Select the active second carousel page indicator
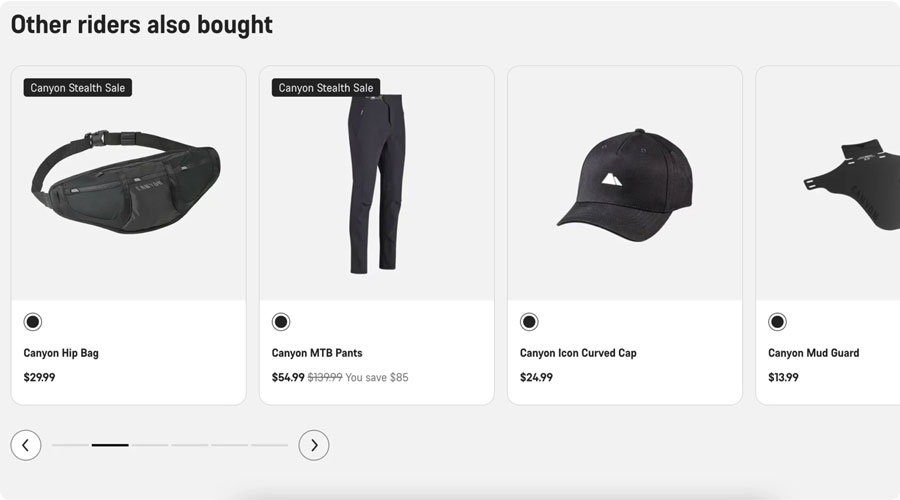 click(110, 445)
